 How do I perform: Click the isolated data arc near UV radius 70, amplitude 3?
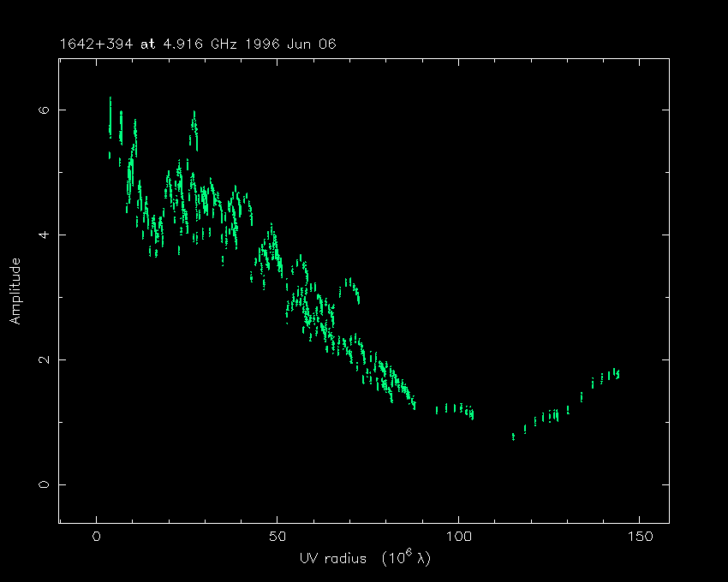point(352,287)
